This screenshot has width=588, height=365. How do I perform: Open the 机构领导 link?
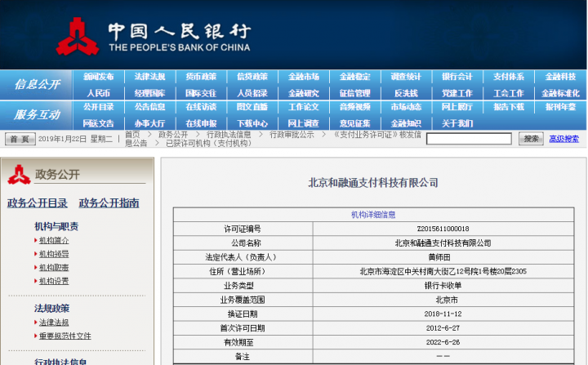54,254
